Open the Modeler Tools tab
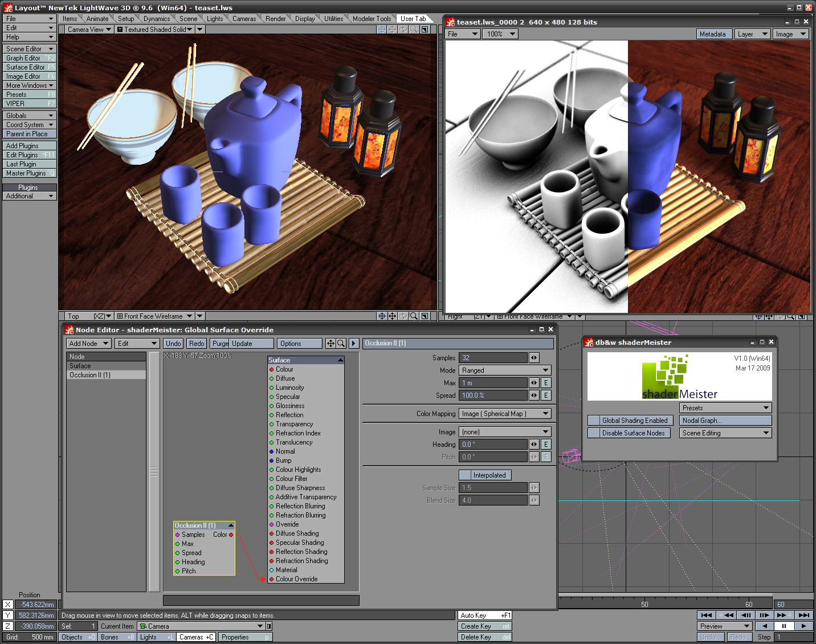 click(372, 19)
